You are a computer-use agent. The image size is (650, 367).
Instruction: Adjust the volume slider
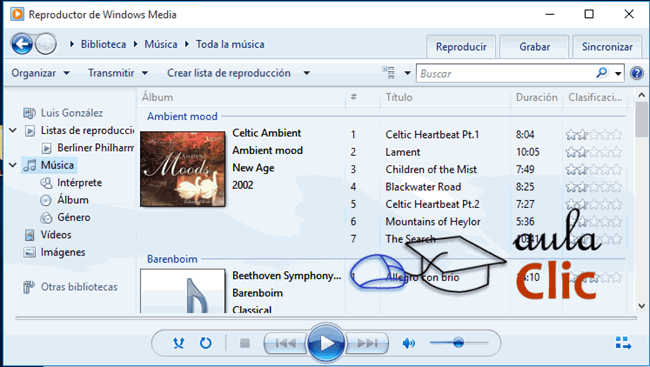[459, 343]
